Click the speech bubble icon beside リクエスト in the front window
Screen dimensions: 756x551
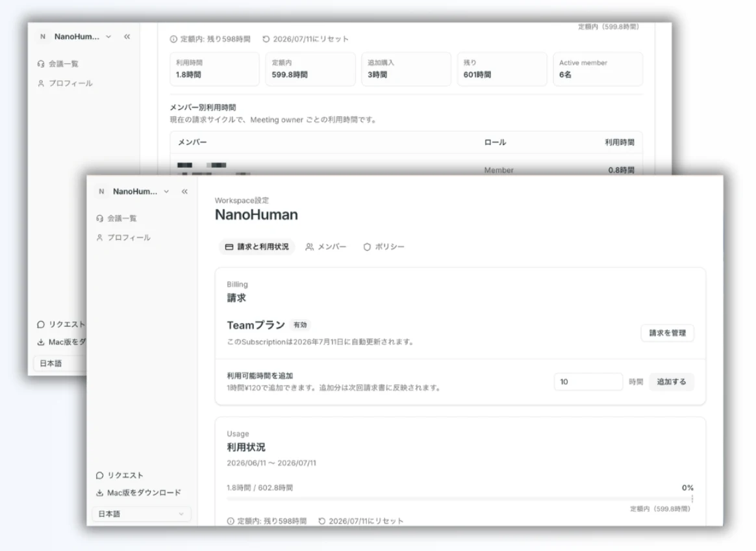pyautogui.click(x=99, y=475)
